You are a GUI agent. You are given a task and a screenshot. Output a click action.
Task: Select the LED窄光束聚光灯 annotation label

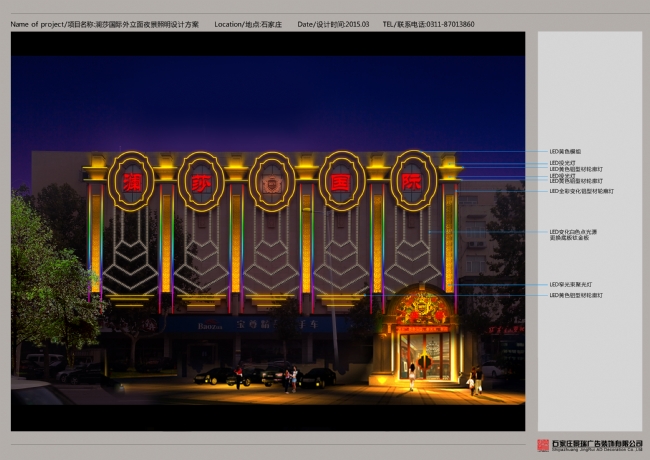(x=570, y=285)
